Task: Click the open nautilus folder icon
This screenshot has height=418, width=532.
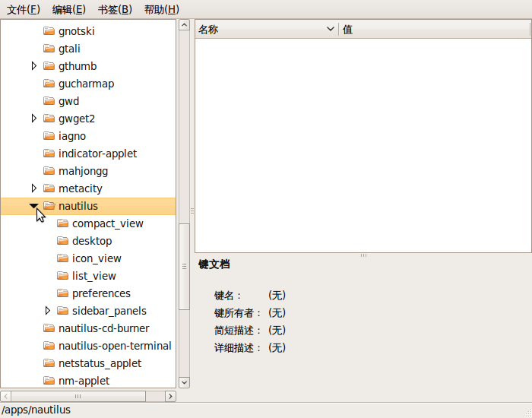Action: [49, 206]
